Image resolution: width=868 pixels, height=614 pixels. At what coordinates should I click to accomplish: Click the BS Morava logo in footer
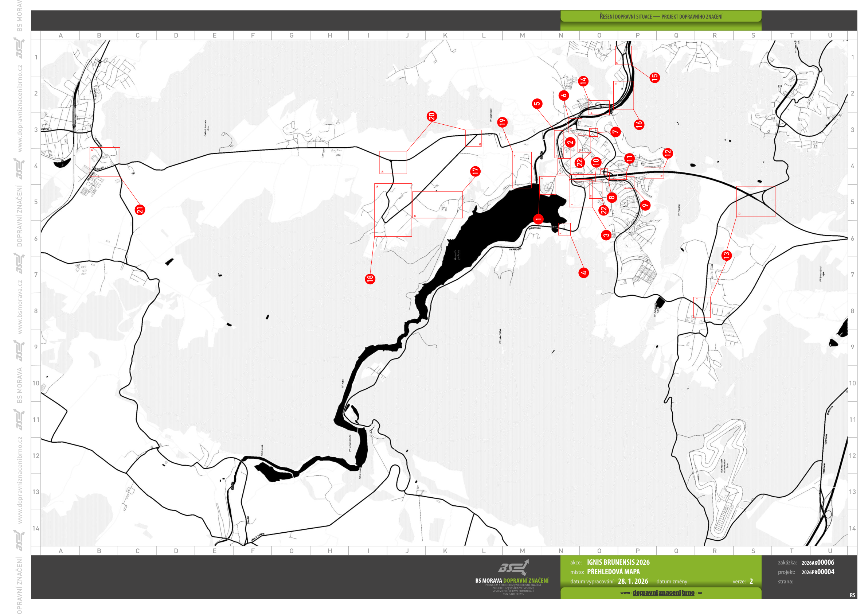(513, 567)
